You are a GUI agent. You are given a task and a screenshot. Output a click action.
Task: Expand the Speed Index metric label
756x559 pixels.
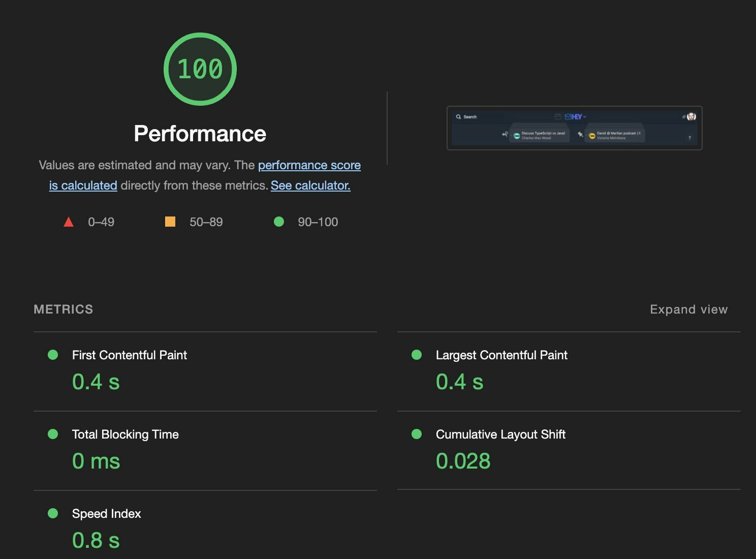pos(107,514)
